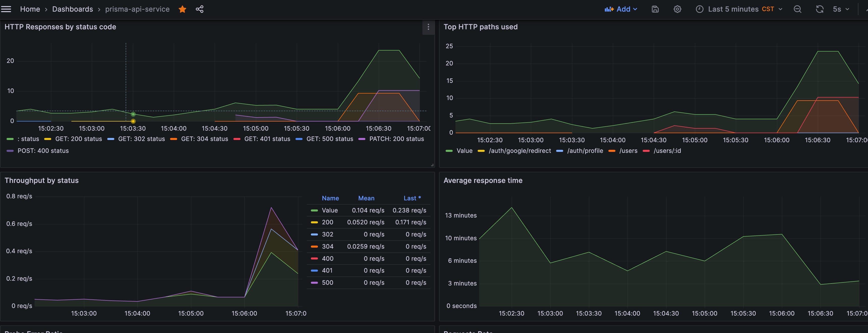868x333 pixels.
Task: Open the Add panel dropdown
Action: point(621,9)
